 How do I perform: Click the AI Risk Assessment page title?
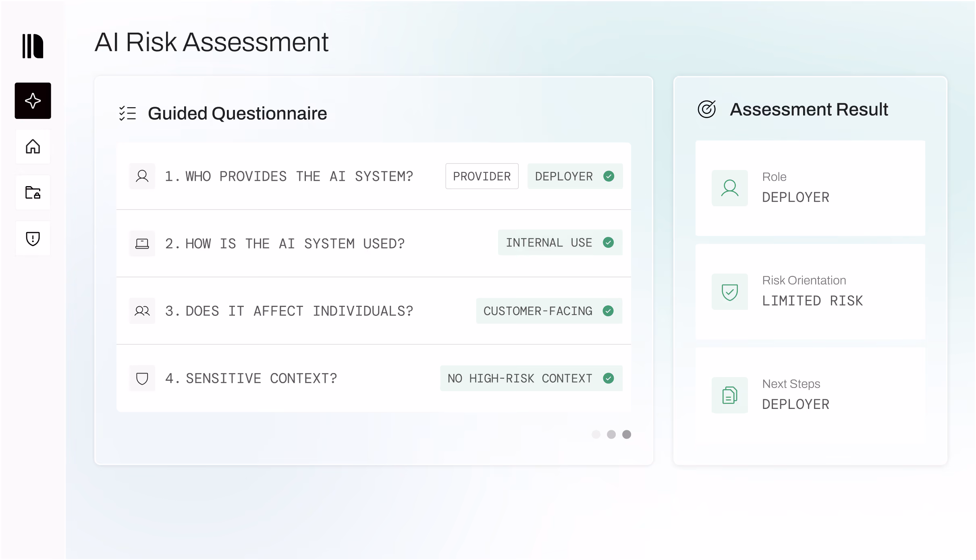[x=212, y=42]
